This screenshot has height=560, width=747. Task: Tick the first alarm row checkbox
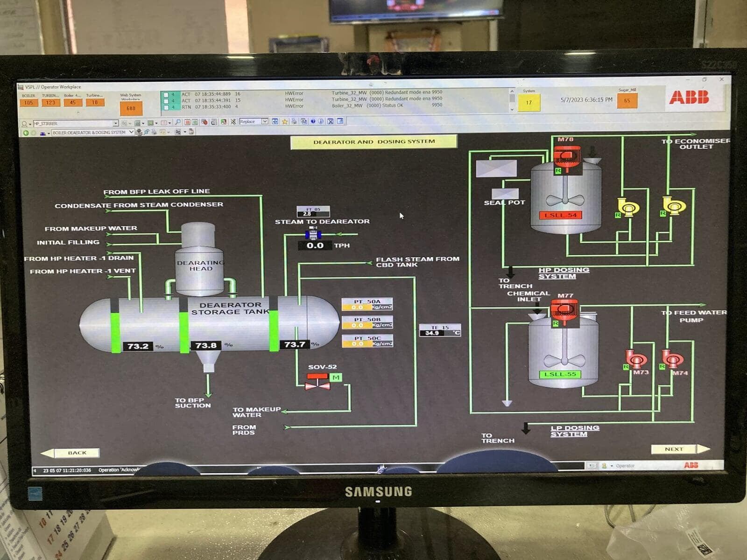pyautogui.click(x=166, y=95)
